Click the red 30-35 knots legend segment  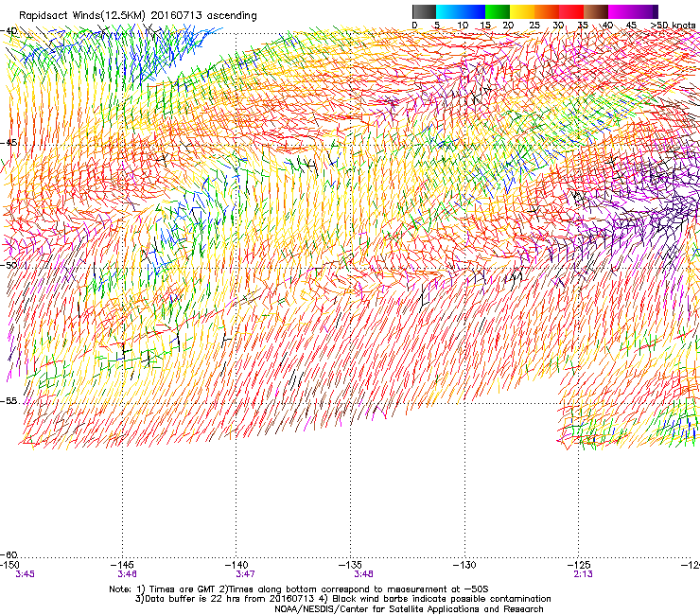(571, 11)
